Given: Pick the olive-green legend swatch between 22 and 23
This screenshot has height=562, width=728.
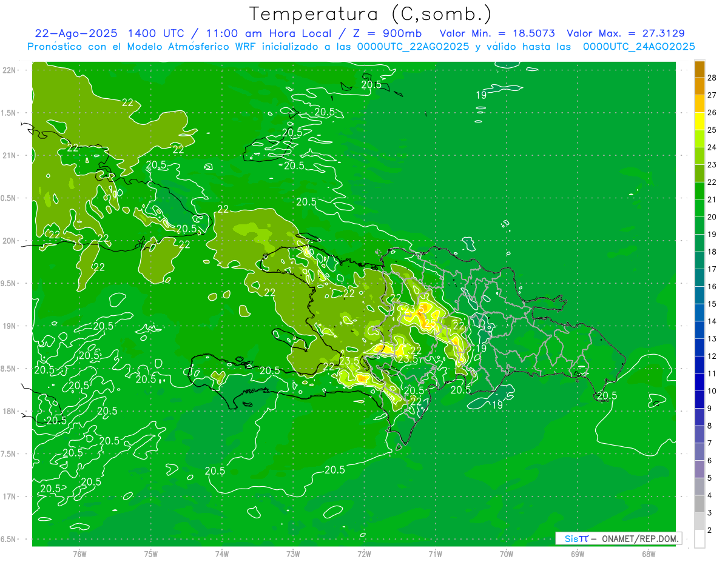Looking at the screenshot, I should (x=699, y=173).
